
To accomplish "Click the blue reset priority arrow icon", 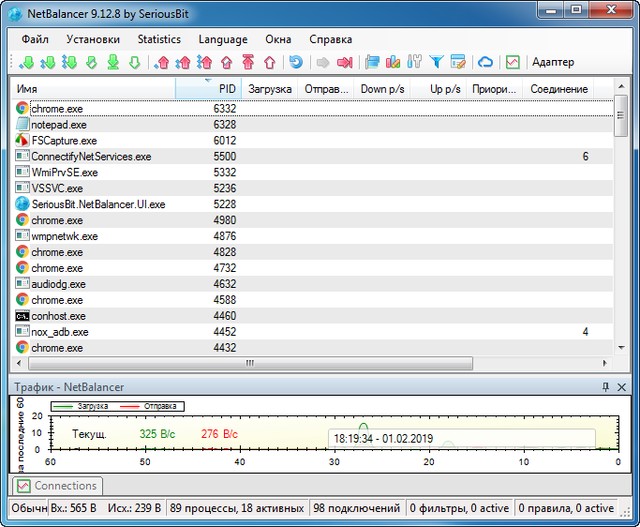I will [295, 62].
